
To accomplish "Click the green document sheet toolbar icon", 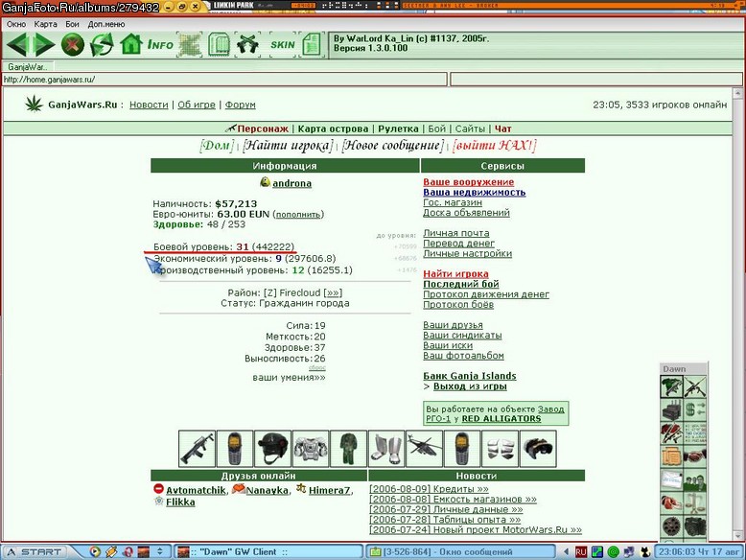I will [312, 45].
